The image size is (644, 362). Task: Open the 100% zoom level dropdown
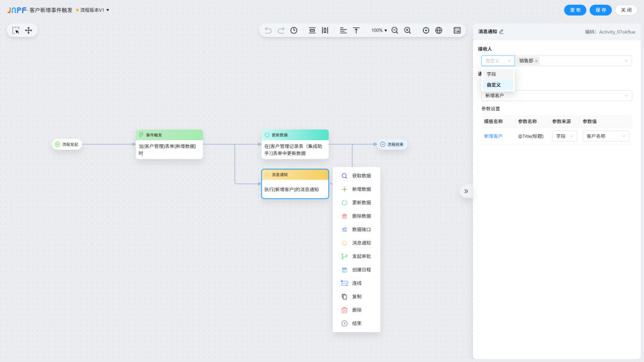coord(379,30)
